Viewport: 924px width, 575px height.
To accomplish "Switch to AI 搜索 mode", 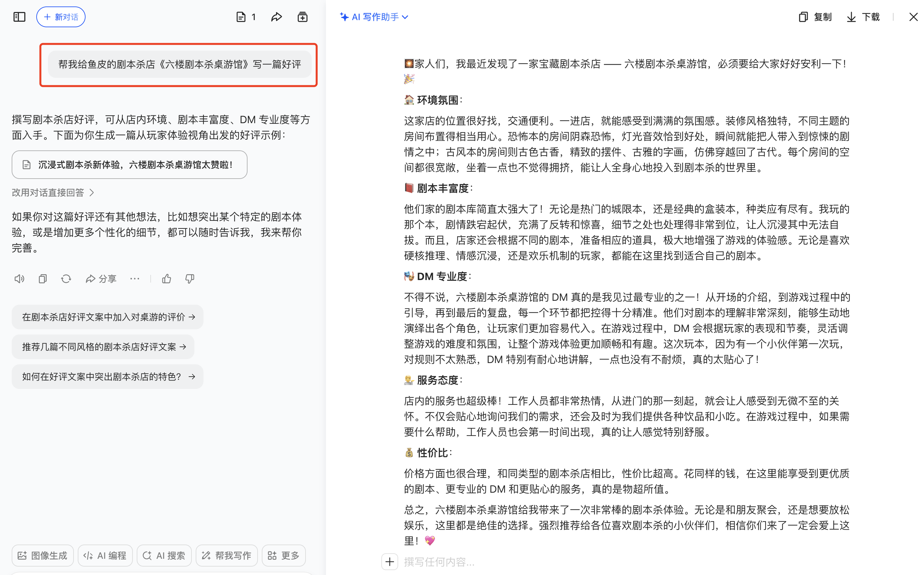I will 164,555.
